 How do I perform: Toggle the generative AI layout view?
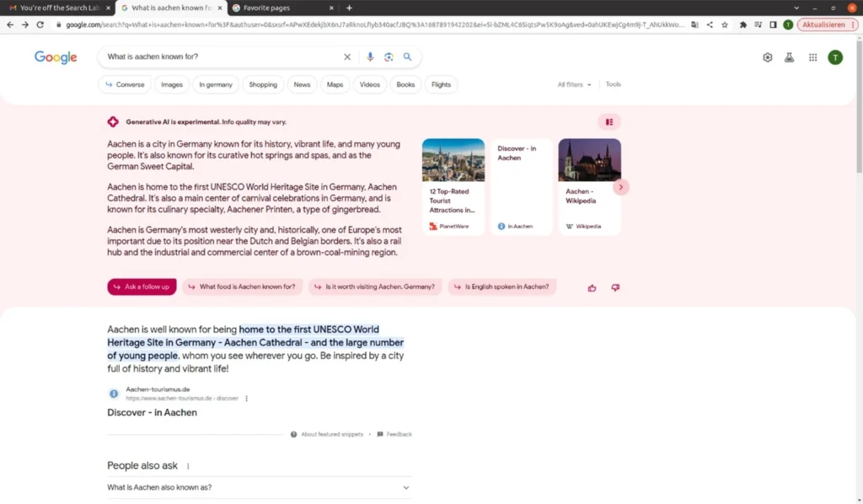click(608, 122)
